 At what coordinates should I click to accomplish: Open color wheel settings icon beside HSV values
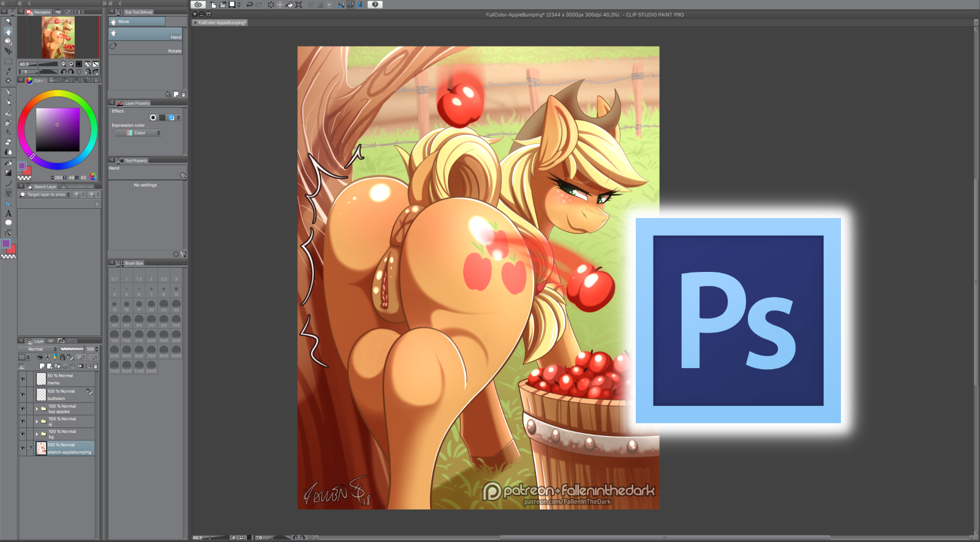pos(93,177)
